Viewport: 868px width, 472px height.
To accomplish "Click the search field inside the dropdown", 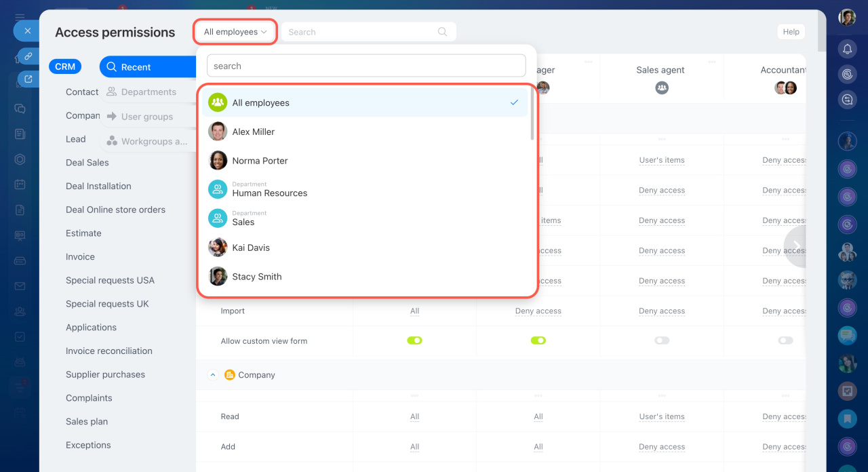I will 366,66.
